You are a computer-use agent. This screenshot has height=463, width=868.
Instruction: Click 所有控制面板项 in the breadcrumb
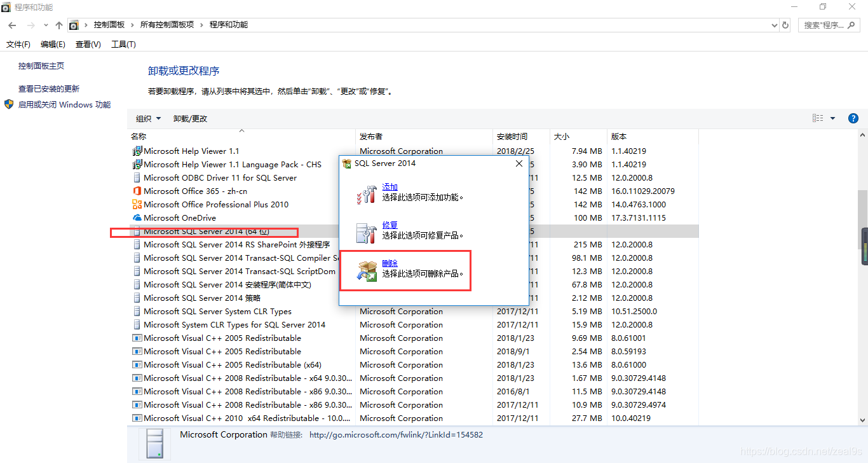click(167, 25)
